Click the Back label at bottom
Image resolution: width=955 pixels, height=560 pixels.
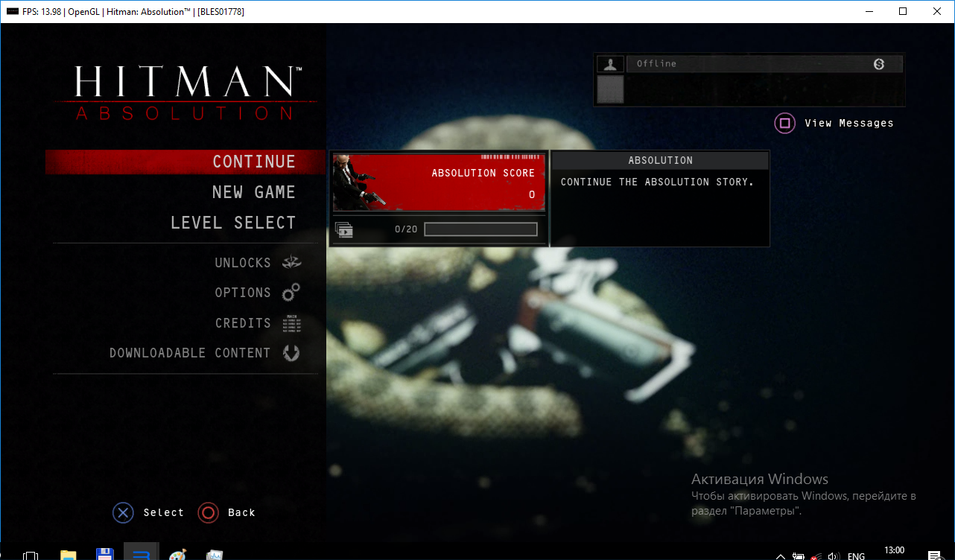241,512
